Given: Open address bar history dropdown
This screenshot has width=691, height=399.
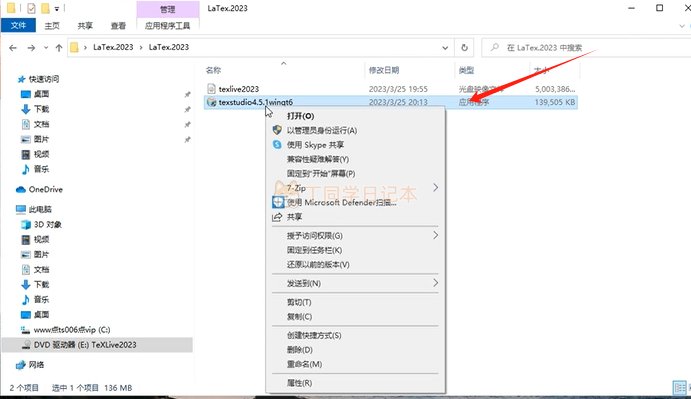Looking at the screenshot, I should (445, 48).
